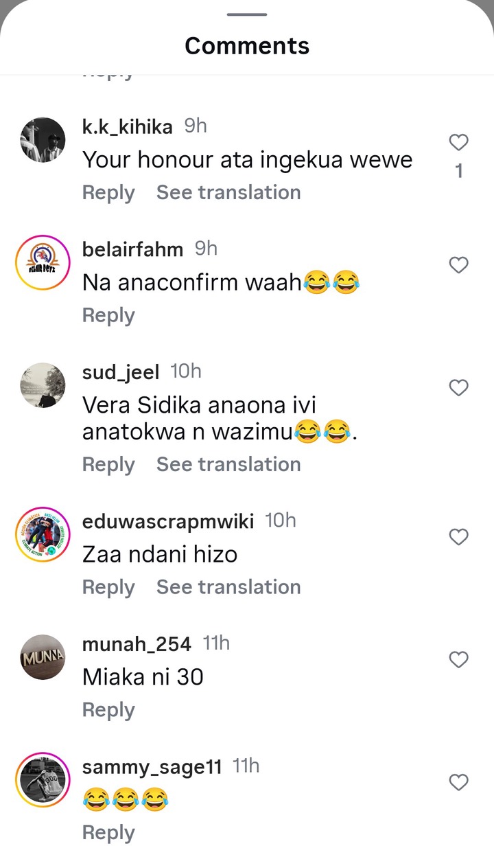This screenshot has height=868, width=494.
Task: Reply to k.k_kihika's comment
Action: tap(108, 193)
